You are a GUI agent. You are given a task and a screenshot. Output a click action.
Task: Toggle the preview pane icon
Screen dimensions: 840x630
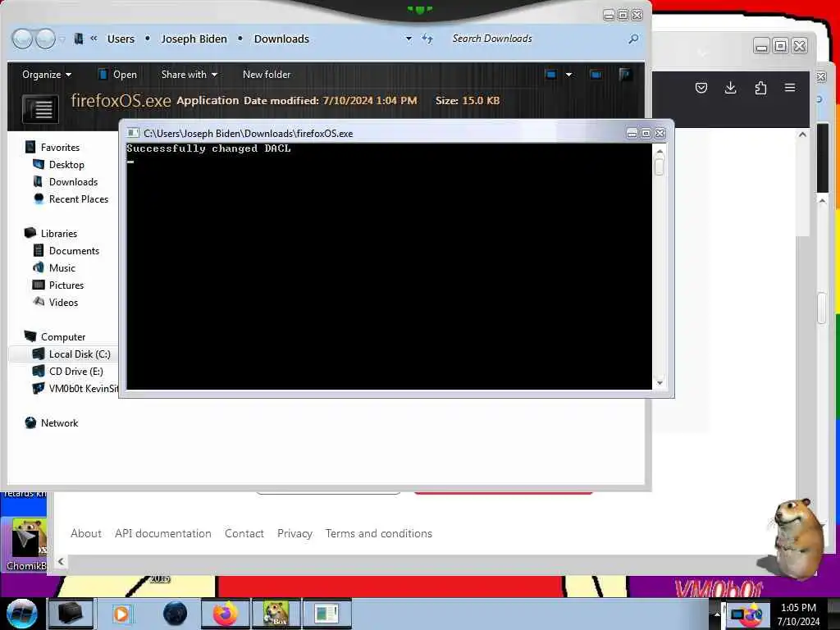pos(596,75)
